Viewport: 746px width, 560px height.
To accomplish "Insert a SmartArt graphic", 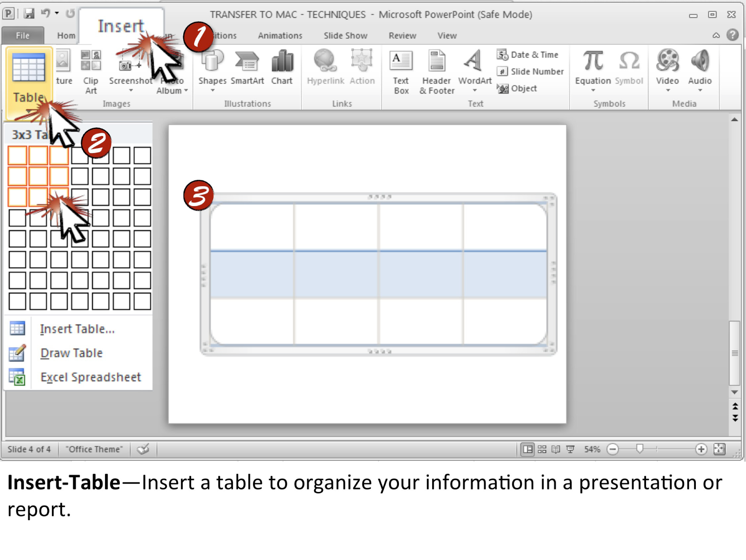I will (247, 68).
